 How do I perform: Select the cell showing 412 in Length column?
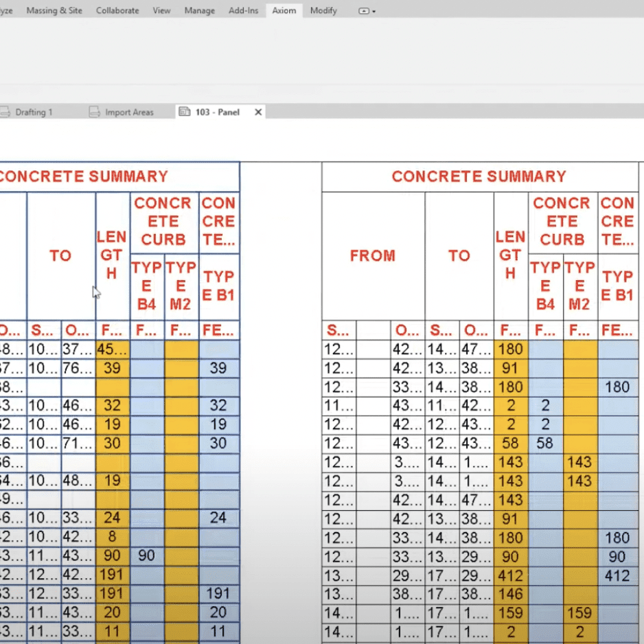point(511,576)
